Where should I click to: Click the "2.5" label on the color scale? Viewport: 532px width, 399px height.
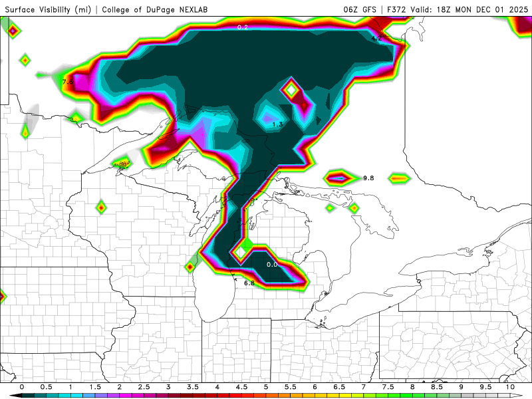[144, 387]
